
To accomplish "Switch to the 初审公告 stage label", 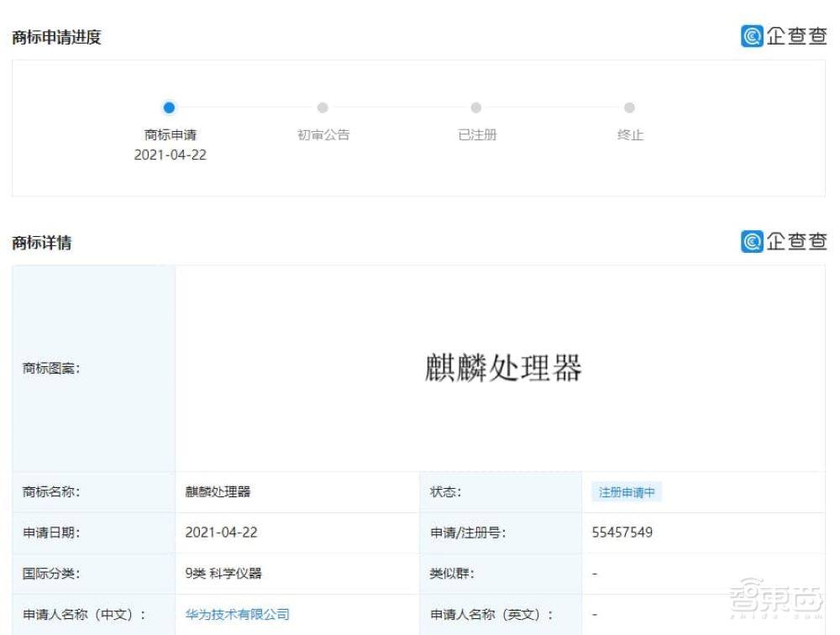I will tap(323, 134).
